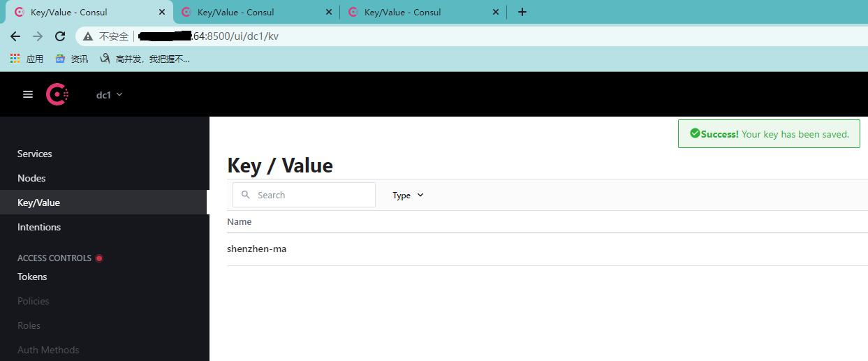
Task: Expand the Type filter dropdown
Action: (x=408, y=196)
